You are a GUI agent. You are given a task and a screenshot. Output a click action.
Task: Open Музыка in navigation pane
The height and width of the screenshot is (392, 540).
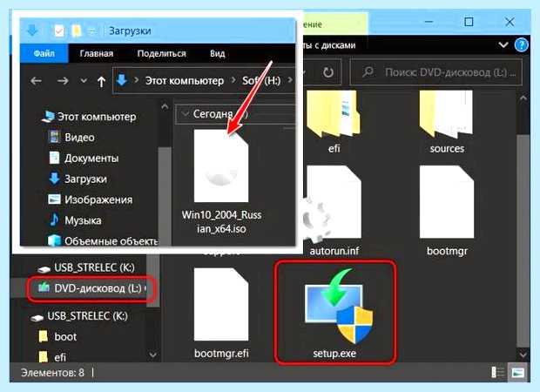pos(75,220)
